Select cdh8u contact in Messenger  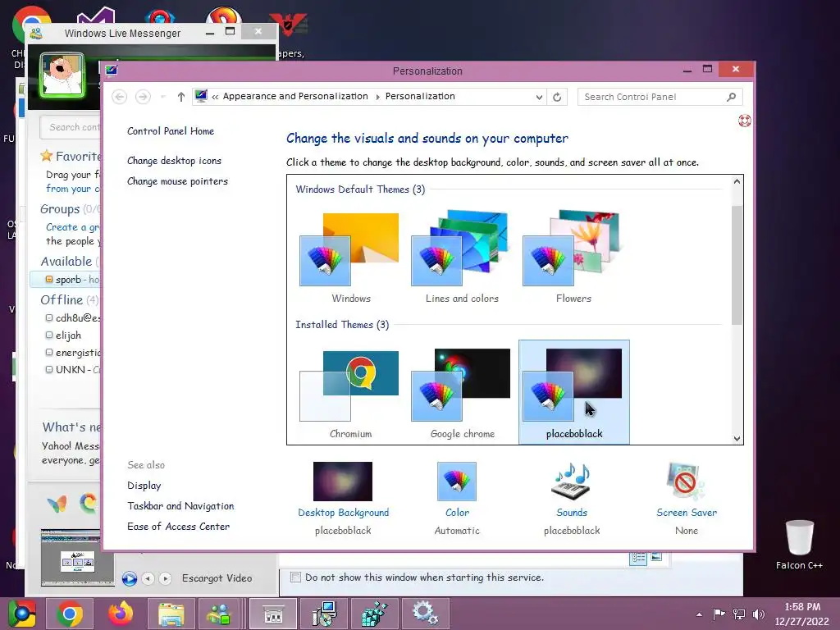pyautogui.click(x=72, y=317)
